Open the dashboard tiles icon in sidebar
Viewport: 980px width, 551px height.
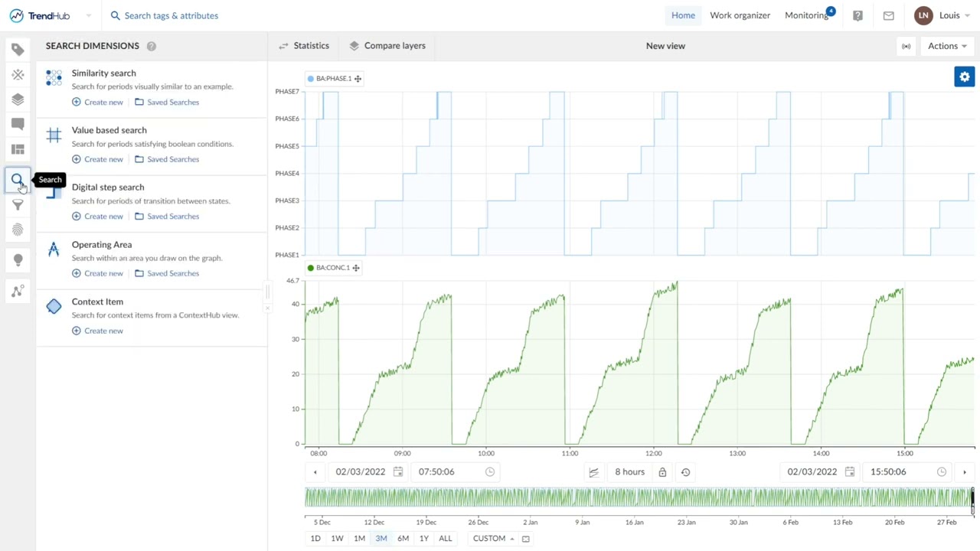[x=18, y=149]
